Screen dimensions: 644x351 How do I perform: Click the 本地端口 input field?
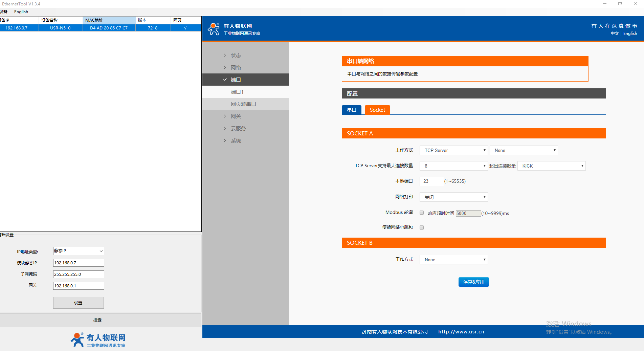pyautogui.click(x=431, y=181)
